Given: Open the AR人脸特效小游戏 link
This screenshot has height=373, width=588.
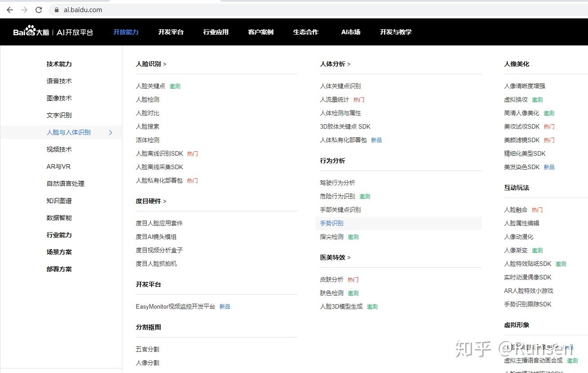Looking at the screenshot, I should pyautogui.click(x=529, y=291).
